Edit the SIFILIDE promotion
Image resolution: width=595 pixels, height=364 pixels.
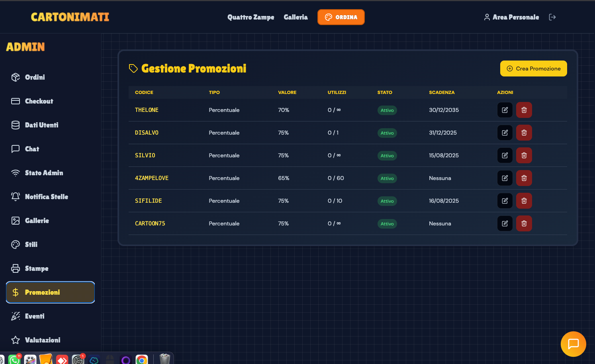505,201
